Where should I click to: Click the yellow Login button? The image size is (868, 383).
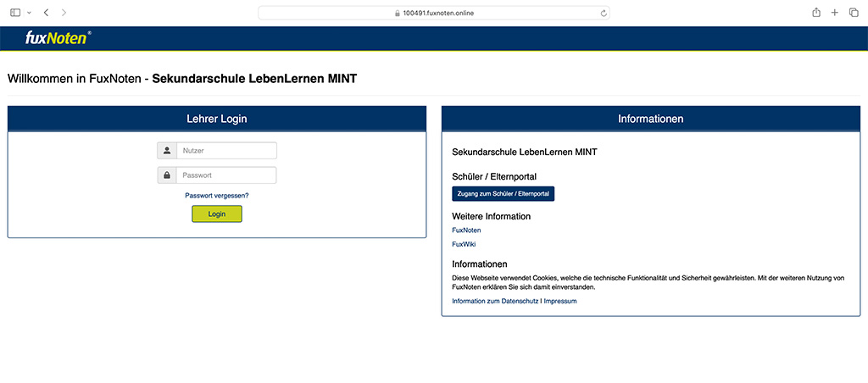217,214
